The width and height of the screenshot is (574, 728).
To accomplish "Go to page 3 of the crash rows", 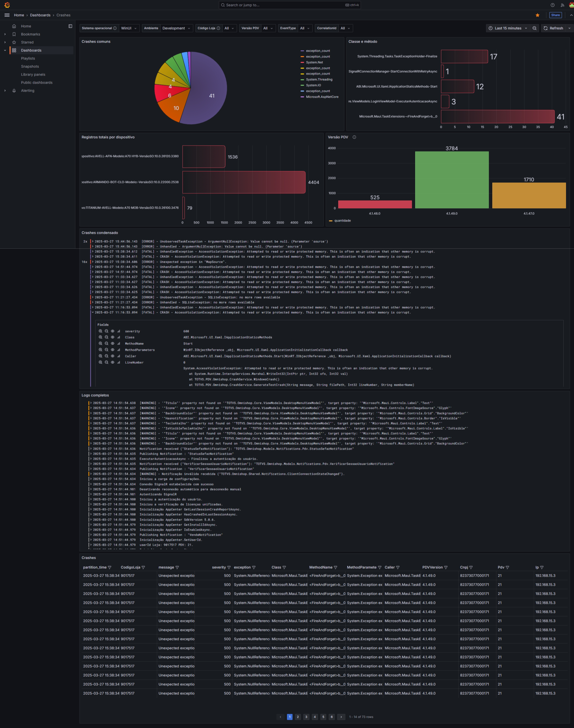I will pos(306,717).
